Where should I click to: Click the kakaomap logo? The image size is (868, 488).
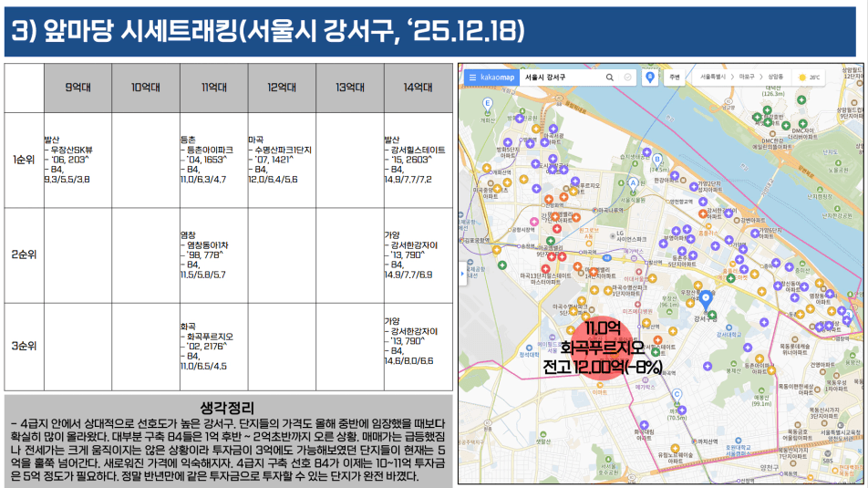point(497,78)
